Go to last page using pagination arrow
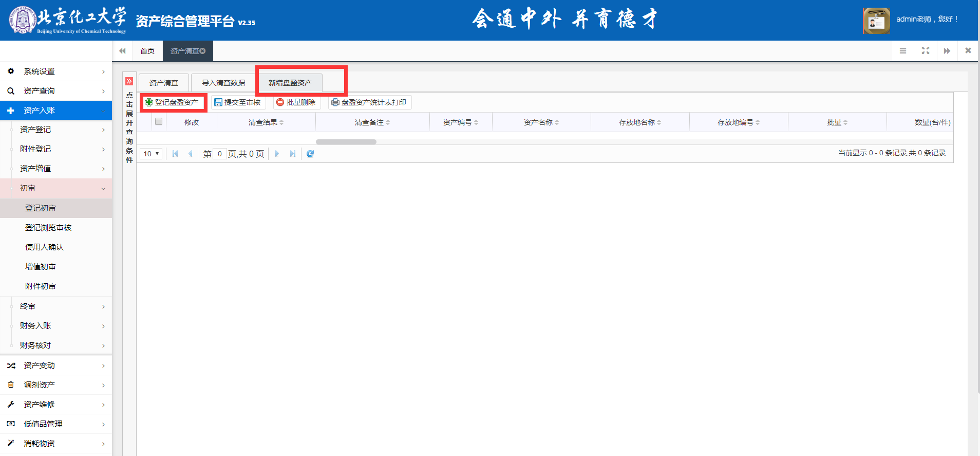Image resolution: width=980 pixels, height=456 pixels. (x=293, y=154)
